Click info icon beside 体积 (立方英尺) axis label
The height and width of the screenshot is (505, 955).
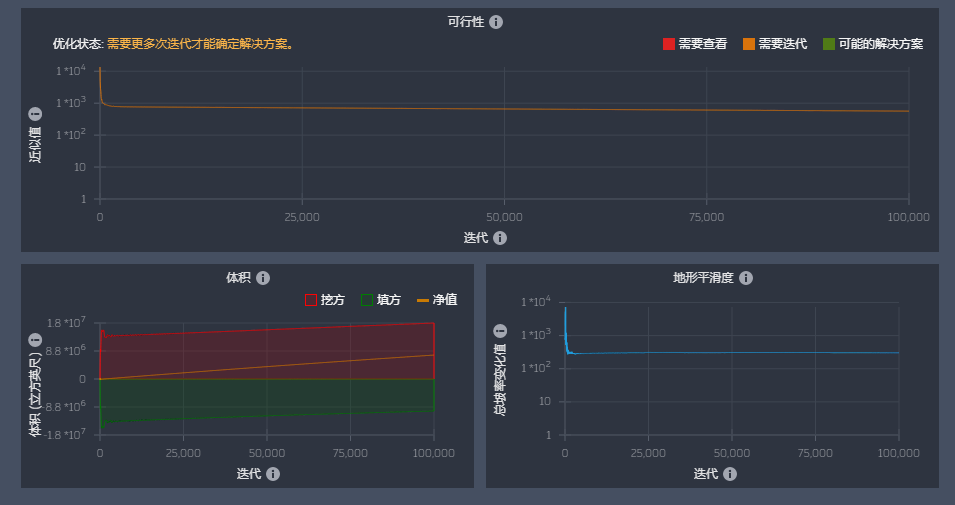click(35, 340)
